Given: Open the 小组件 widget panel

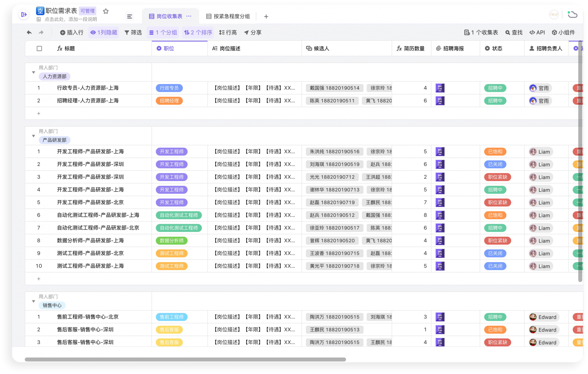Looking at the screenshot, I should (563, 32).
